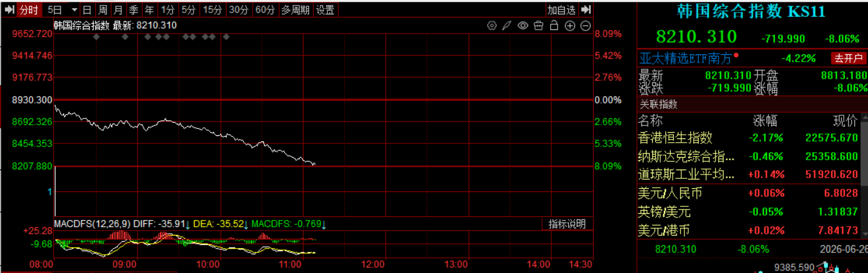The height and width of the screenshot is (273, 868).
Task: Click 加自选 add to watchlist button
Action: click(562, 9)
